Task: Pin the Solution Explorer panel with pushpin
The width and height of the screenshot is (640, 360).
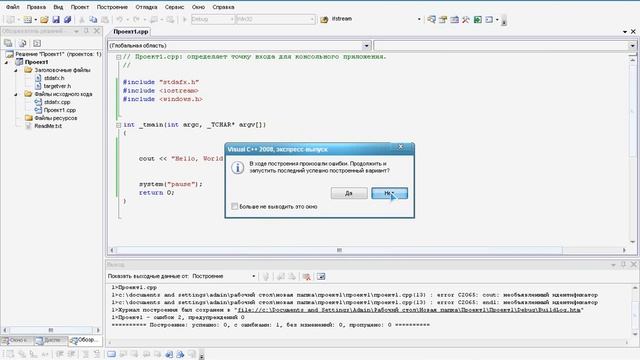Action: pyautogui.click(x=86, y=31)
